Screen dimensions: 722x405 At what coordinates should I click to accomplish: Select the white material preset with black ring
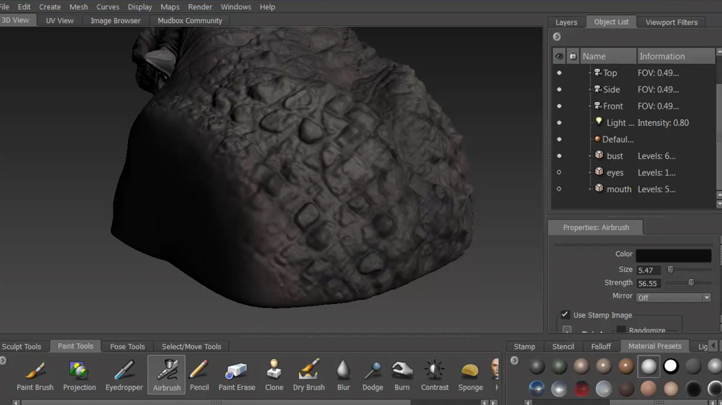pyautogui.click(x=670, y=366)
